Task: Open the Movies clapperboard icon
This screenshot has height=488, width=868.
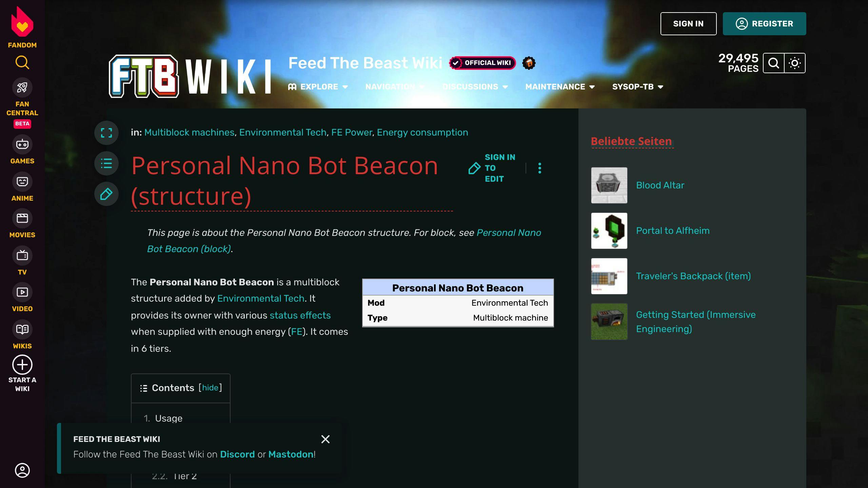Action: tap(22, 218)
